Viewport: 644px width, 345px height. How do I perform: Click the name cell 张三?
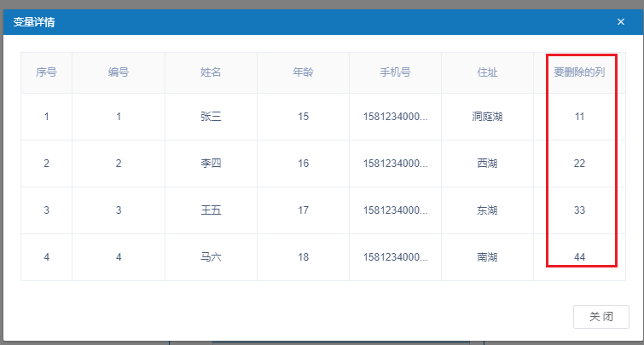(211, 117)
